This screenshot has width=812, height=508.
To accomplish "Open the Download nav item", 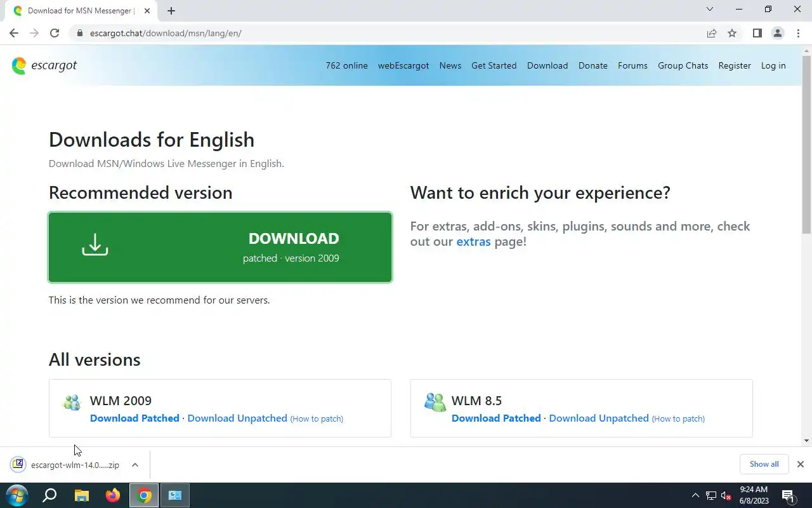I will tap(547, 65).
